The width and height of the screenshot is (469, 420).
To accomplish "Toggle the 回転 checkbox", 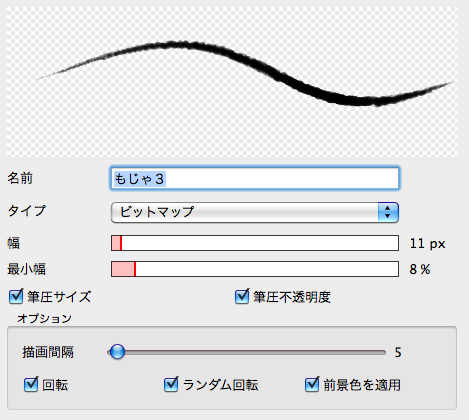I will coord(31,385).
